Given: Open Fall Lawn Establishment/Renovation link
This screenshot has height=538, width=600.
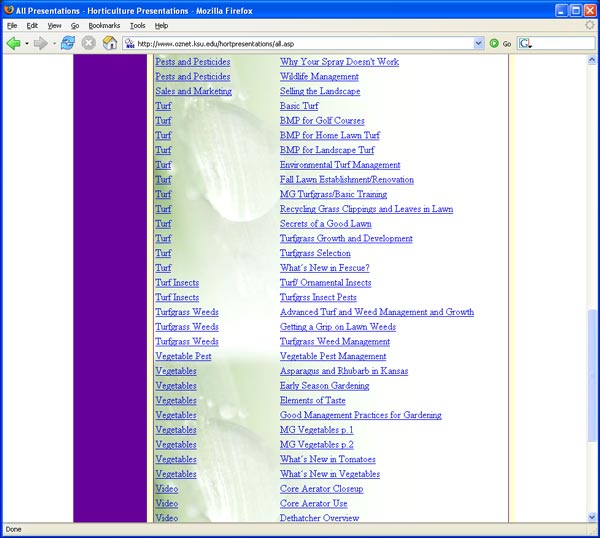Looking at the screenshot, I should click(347, 179).
